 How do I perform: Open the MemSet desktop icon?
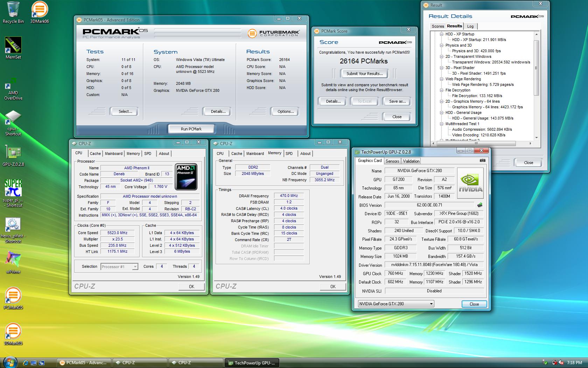pos(13,48)
